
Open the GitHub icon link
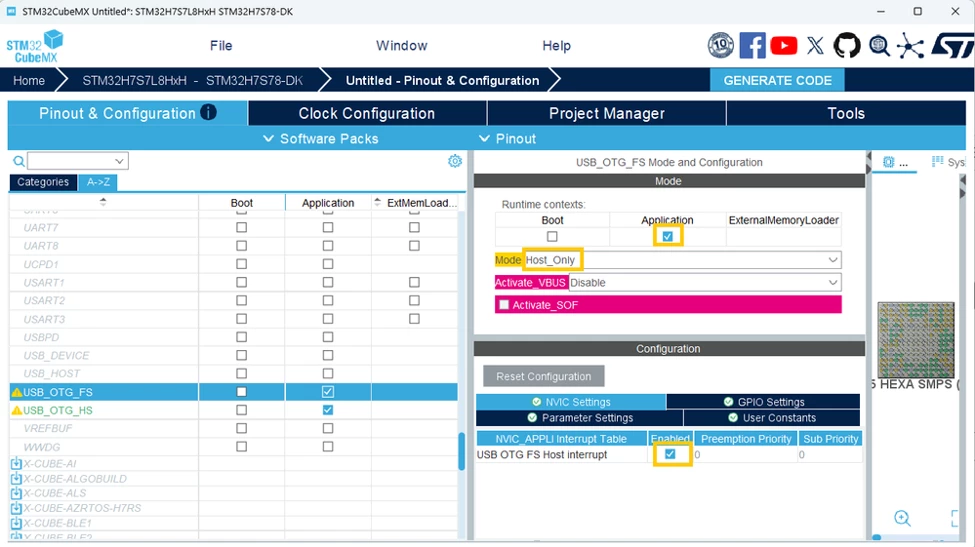click(x=847, y=45)
